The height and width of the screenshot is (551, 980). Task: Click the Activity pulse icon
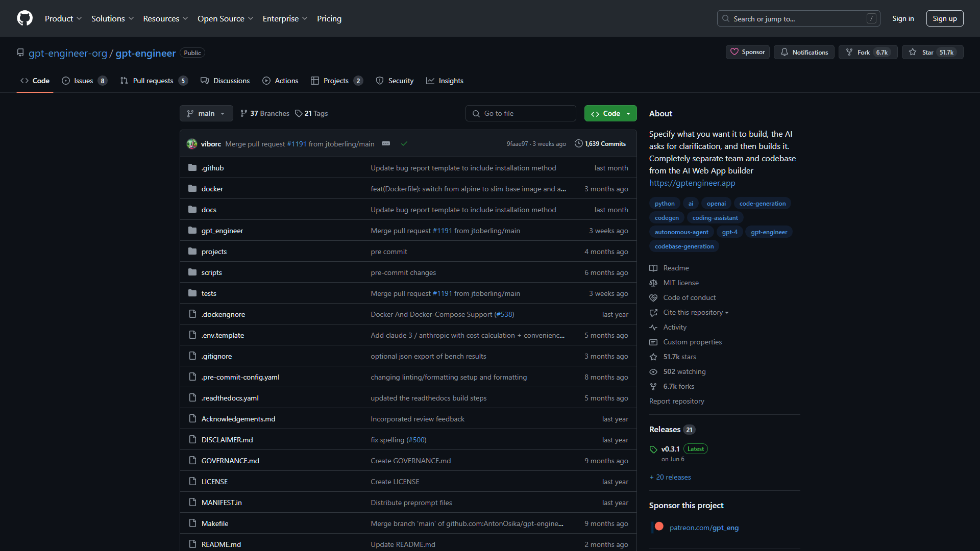(653, 327)
